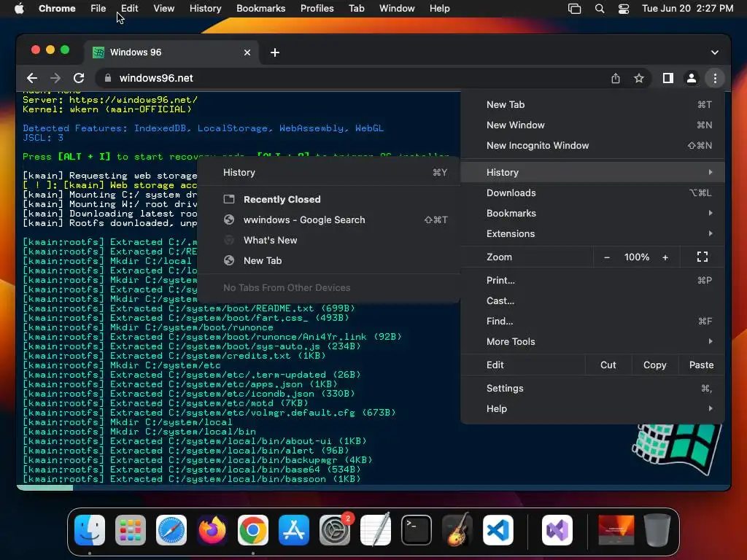This screenshot has height=560, width=747.
Task: Open Visual Studio purple icon in dock
Action: click(557, 530)
